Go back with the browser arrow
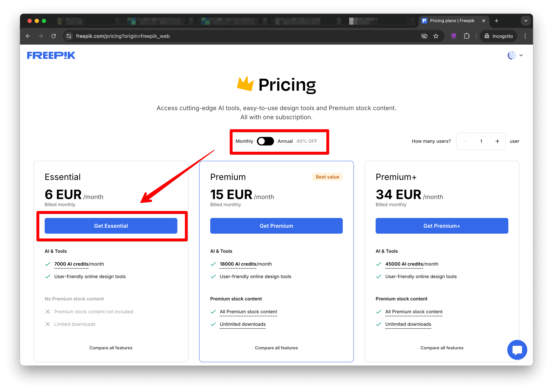 (x=28, y=36)
